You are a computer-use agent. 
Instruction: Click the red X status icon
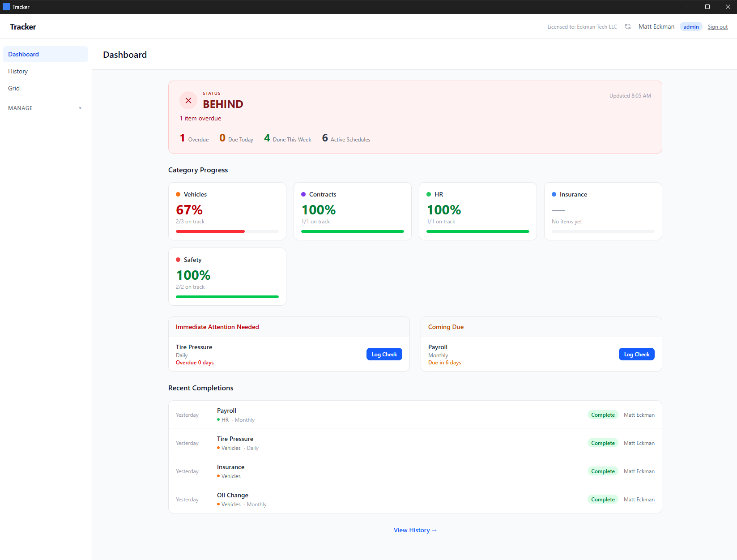188,100
